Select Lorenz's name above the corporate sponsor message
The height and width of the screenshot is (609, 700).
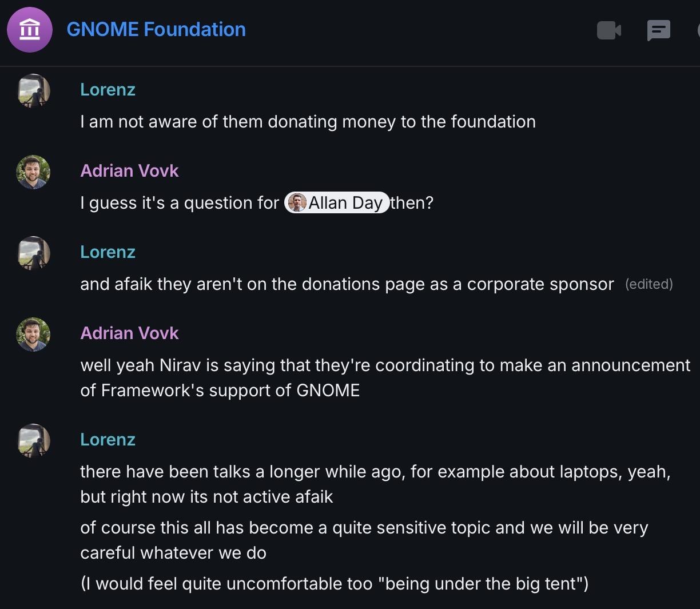click(x=108, y=252)
